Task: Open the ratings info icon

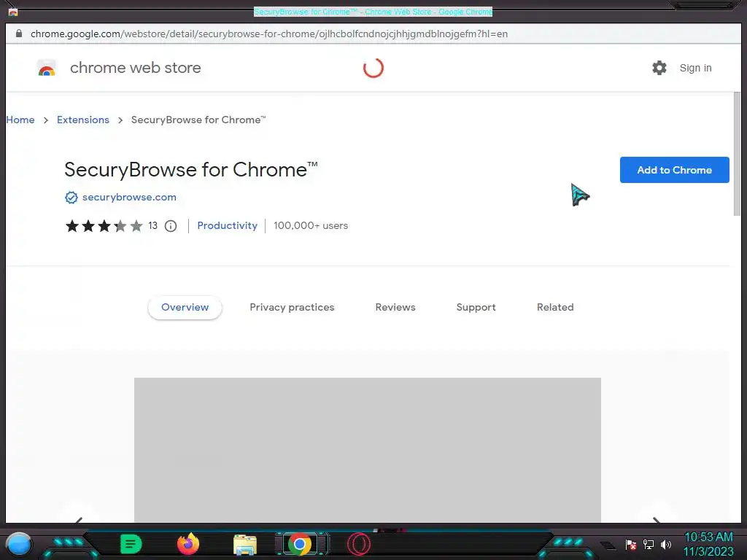Action: tap(171, 226)
